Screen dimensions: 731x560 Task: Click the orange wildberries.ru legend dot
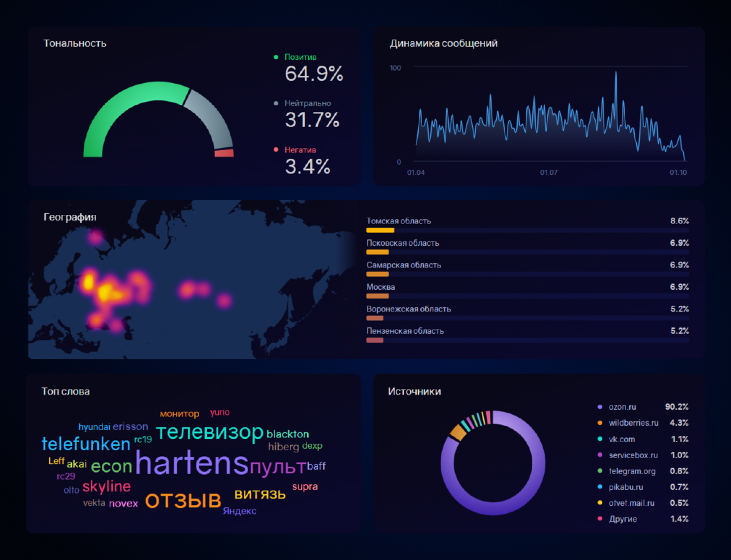pos(600,423)
